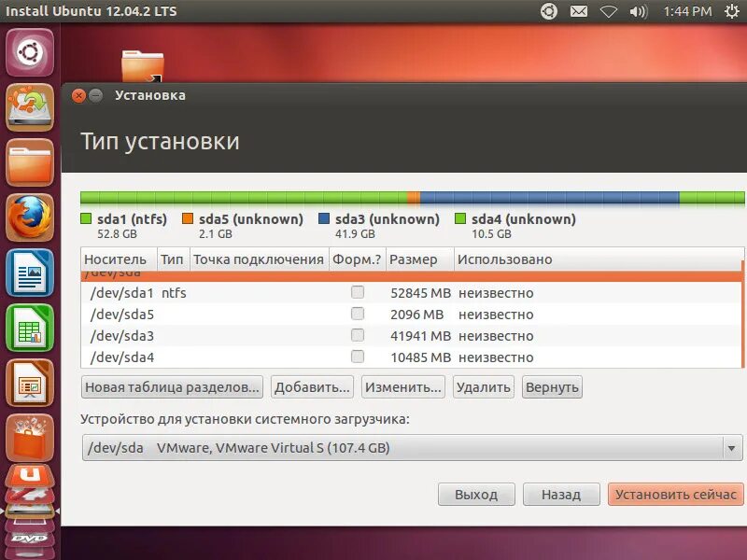The width and height of the screenshot is (747, 560).
Task: Open the Files manager from the launcher
Action: pyautogui.click(x=30, y=162)
